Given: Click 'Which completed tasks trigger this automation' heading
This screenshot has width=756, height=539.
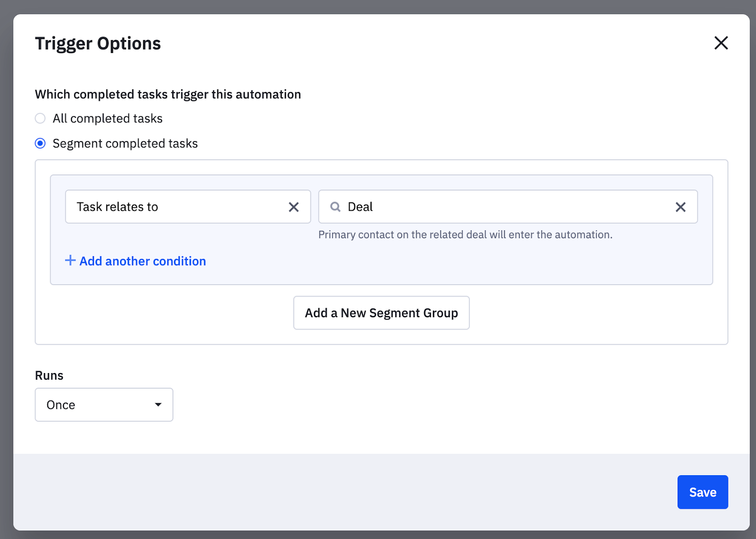Looking at the screenshot, I should (168, 95).
